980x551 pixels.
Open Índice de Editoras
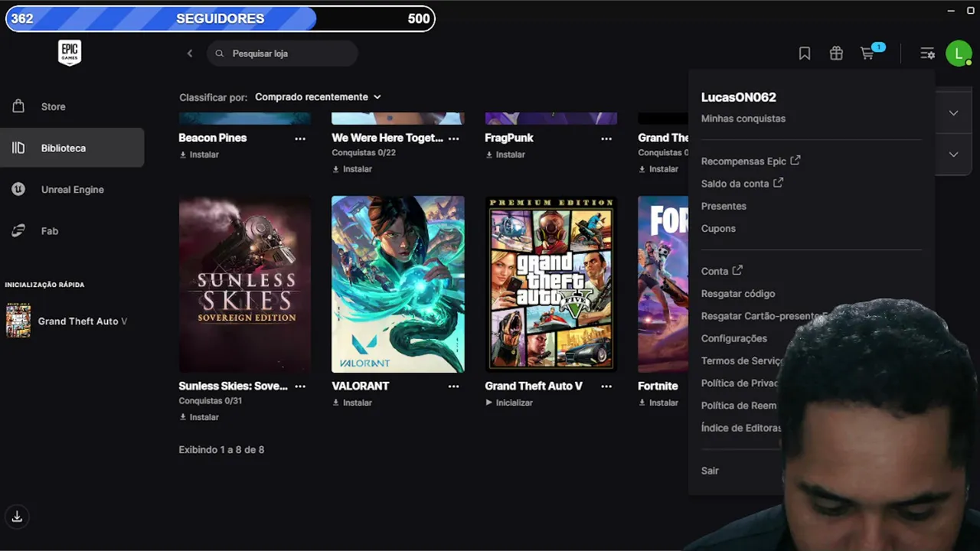pyautogui.click(x=741, y=428)
